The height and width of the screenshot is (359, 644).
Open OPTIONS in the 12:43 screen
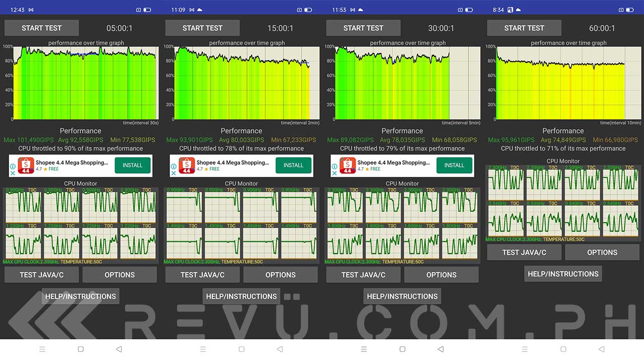(x=120, y=275)
